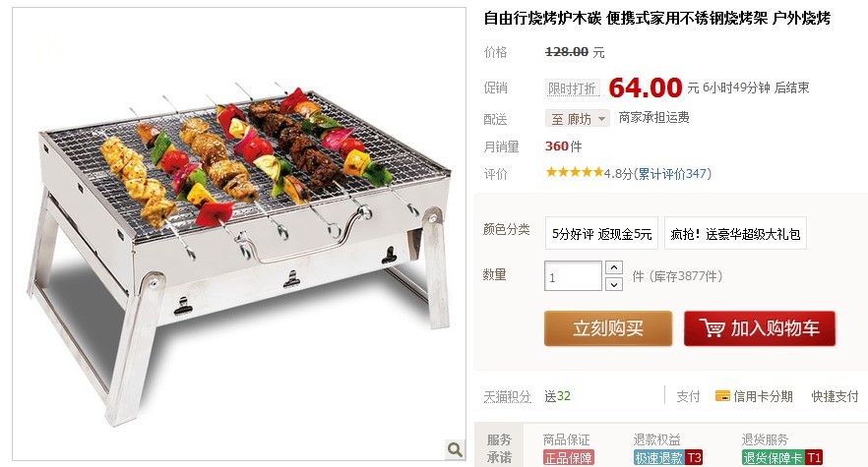The height and width of the screenshot is (467, 868).
Task: Click the 加入购物车 add to cart button
Action: point(760,328)
